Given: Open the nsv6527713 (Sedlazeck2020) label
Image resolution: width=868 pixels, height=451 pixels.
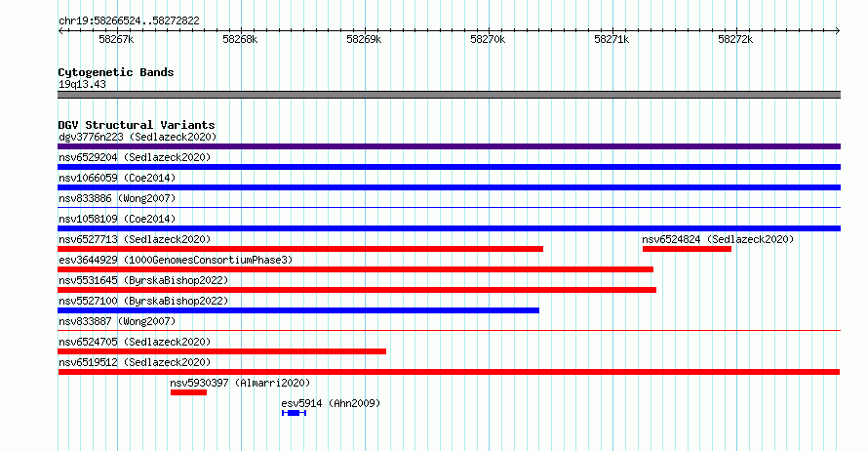Looking at the screenshot, I should [x=135, y=239].
